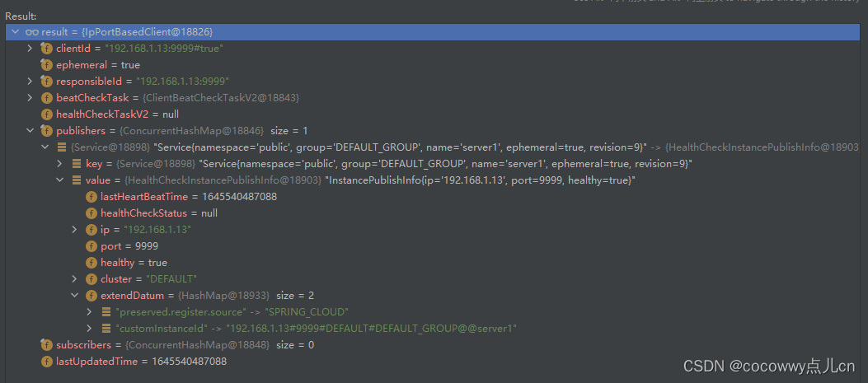868x383 pixels.
Task: Click the field icon next to responsibleId
Action: pos(47,82)
